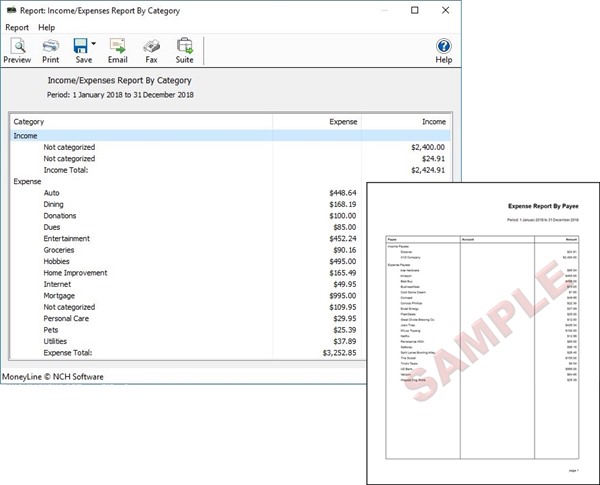This screenshot has height=485, width=600.
Task: Select the highlighted Income group row
Action: coord(230,136)
